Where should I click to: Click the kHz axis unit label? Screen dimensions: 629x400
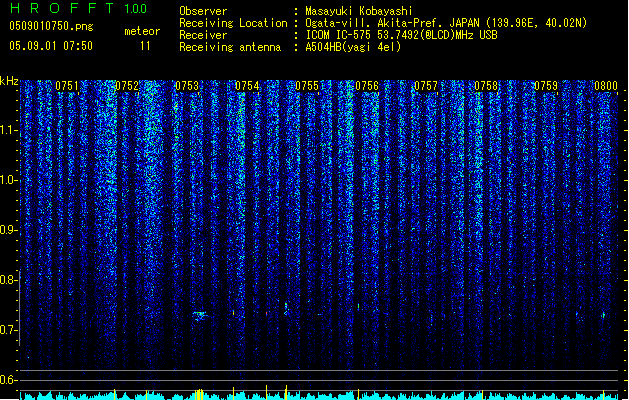click(x=9, y=81)
